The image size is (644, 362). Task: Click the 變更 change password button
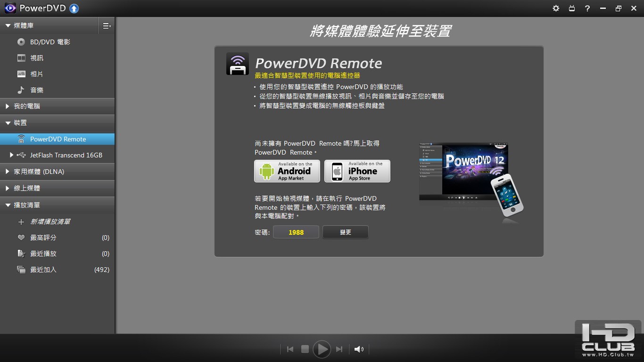coord(346,232)
